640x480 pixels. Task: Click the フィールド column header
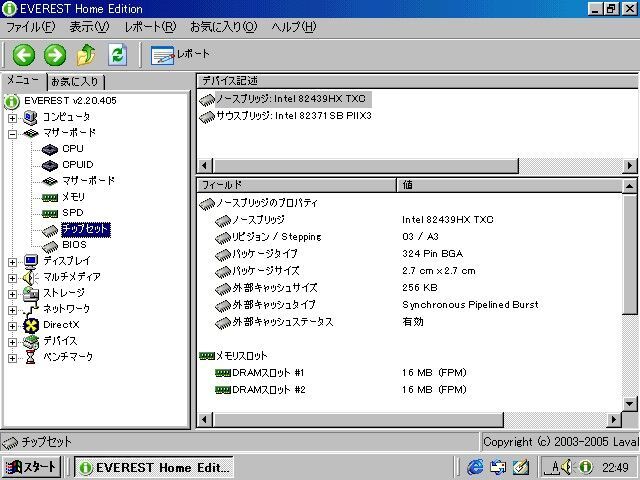[296, 185]
